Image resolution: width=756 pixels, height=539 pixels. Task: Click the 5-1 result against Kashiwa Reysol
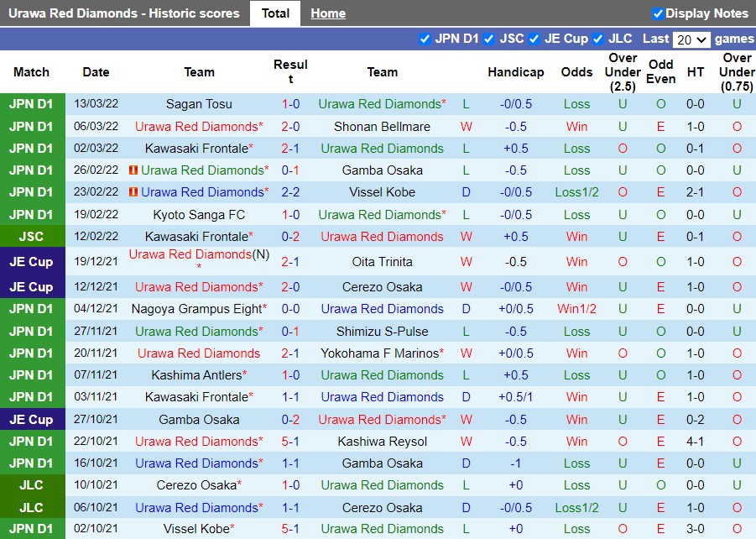[290, 442]
